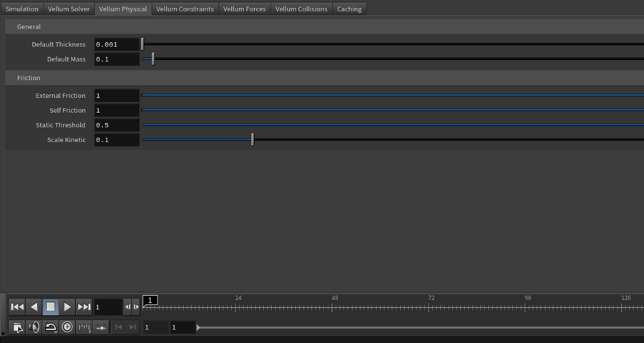Click the Self Friction parameter label
The image size is (644, 343).
coord(68,110)
